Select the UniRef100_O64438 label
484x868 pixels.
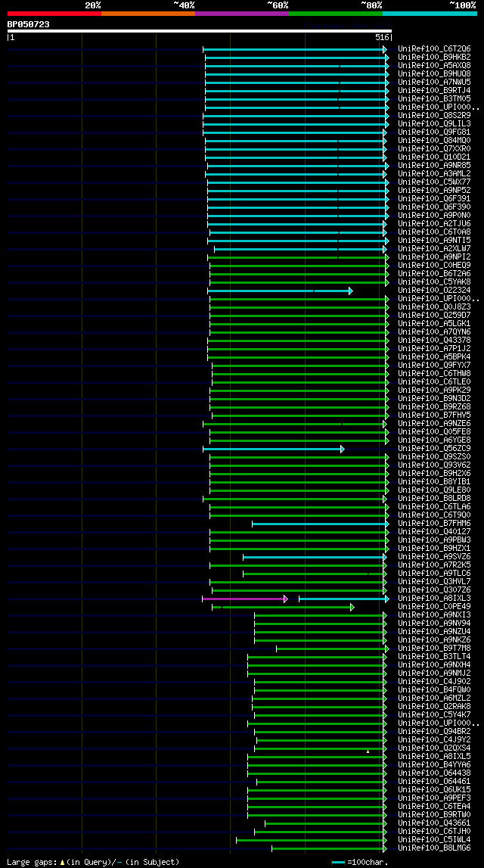(434, 774)
